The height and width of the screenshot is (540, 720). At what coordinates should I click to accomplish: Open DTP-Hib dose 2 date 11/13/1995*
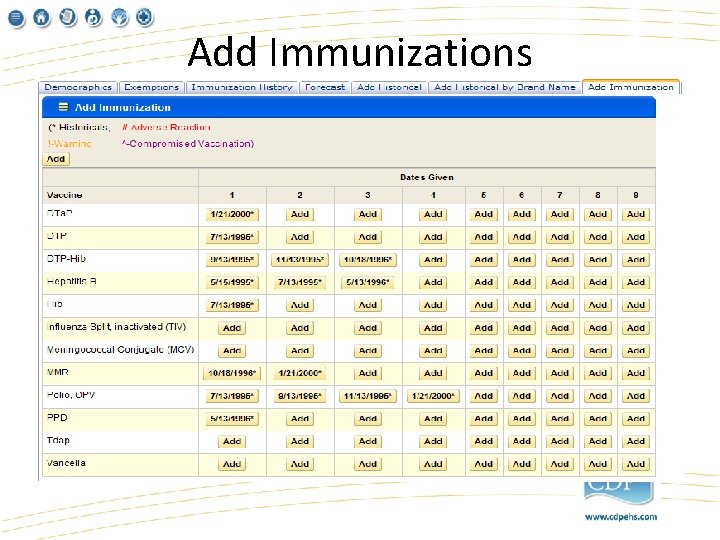[300, 260]
